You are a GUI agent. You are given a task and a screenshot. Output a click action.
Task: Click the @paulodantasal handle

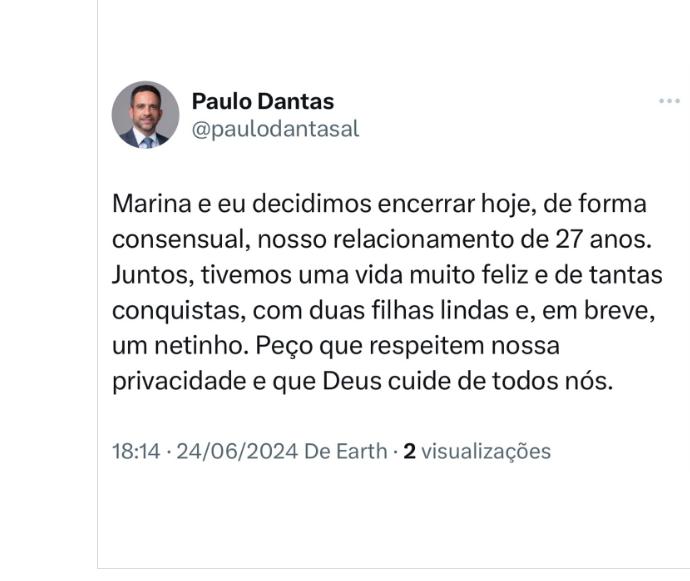274,129
